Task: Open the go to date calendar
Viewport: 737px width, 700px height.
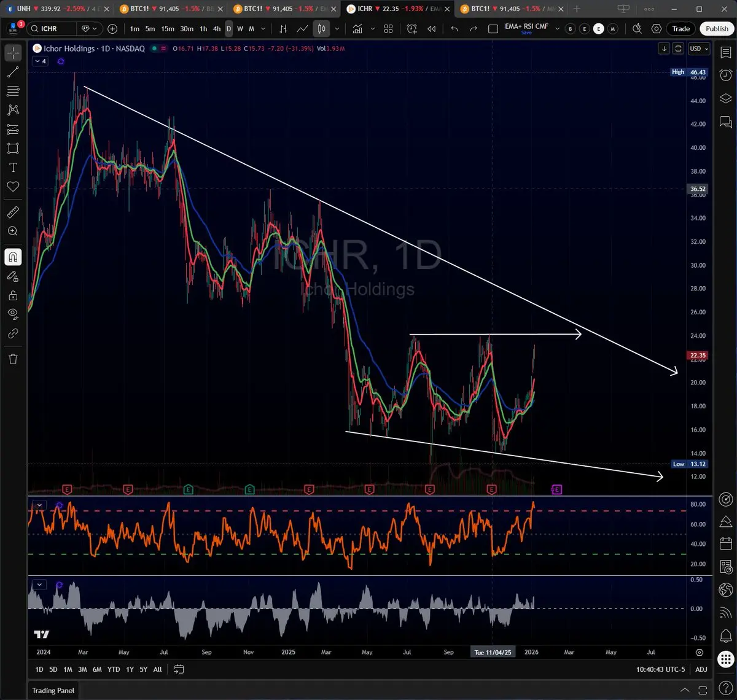Action: tap(179, 669)
